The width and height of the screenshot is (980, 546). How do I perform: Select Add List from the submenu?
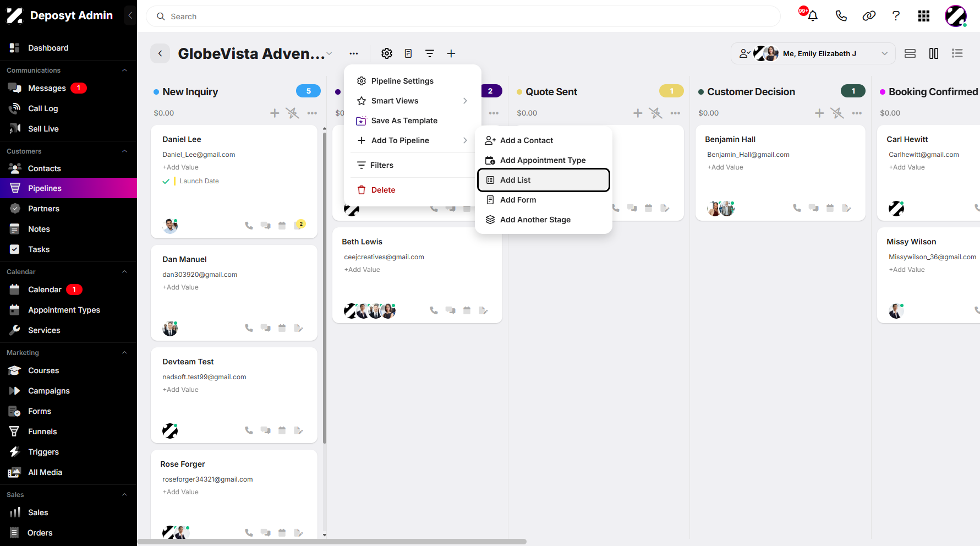click(544, 180)
